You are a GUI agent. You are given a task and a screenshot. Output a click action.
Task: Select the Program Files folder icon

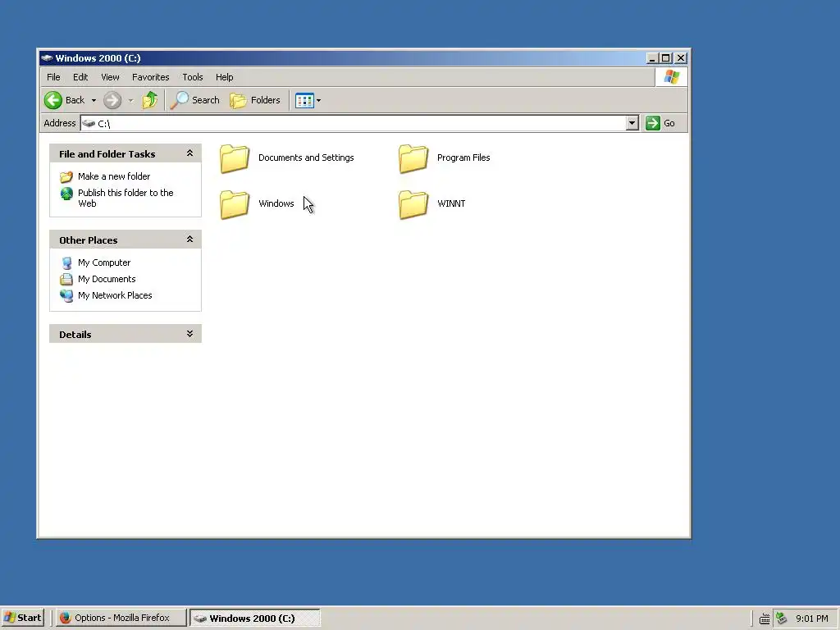[x=413, y=158]
